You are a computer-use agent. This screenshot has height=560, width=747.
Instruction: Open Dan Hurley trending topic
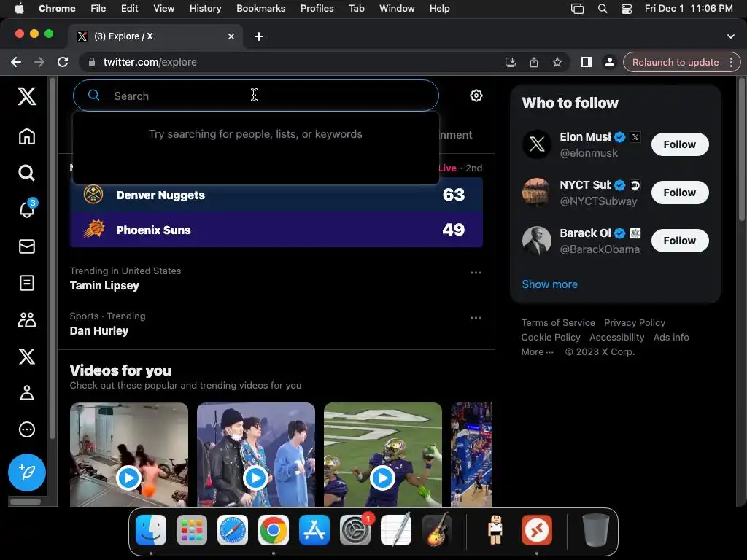pyautogui.click(x=99, y=331)
